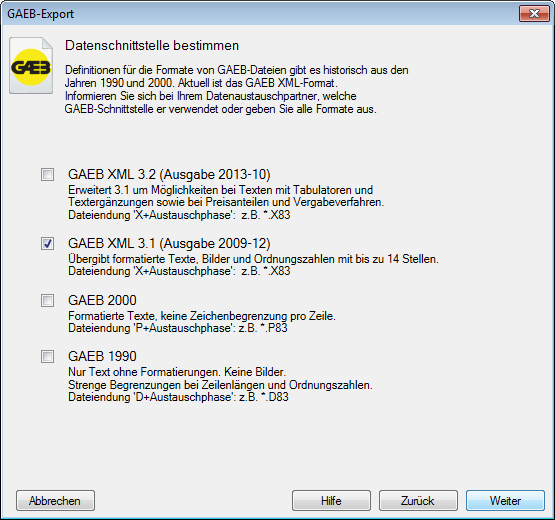This screenshot has height=520, width=555.
Task: Click the yellow GAEB logo icon
Action: [31, 66]
